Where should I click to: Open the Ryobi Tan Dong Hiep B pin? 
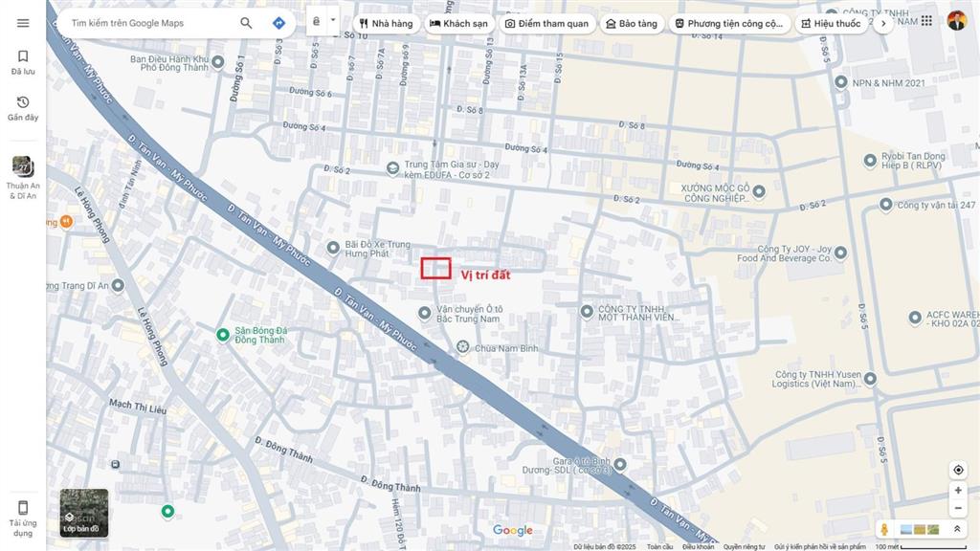click(x=870, y=161)
